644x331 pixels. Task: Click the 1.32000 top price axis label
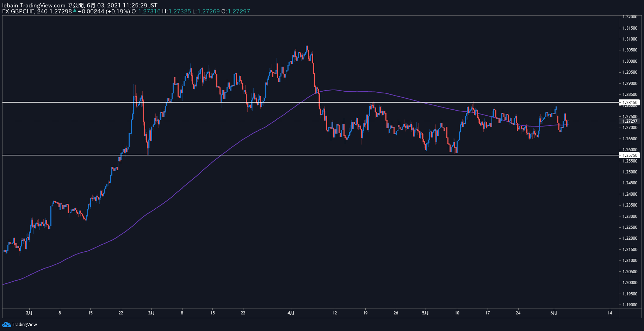[630, 17]
